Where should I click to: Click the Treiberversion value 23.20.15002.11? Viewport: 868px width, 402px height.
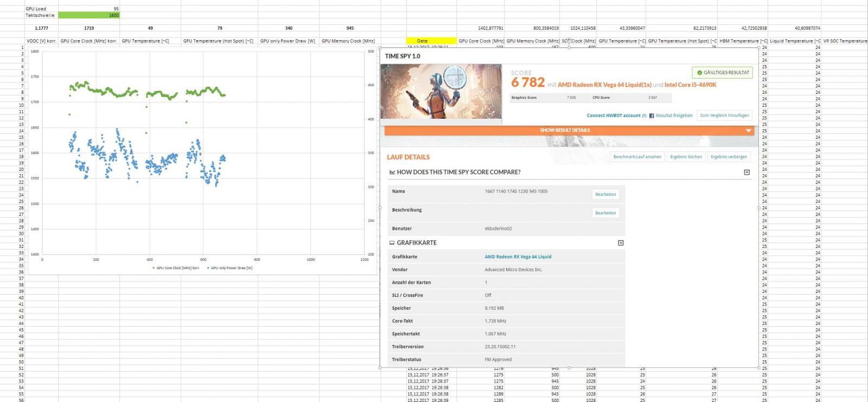500,347
